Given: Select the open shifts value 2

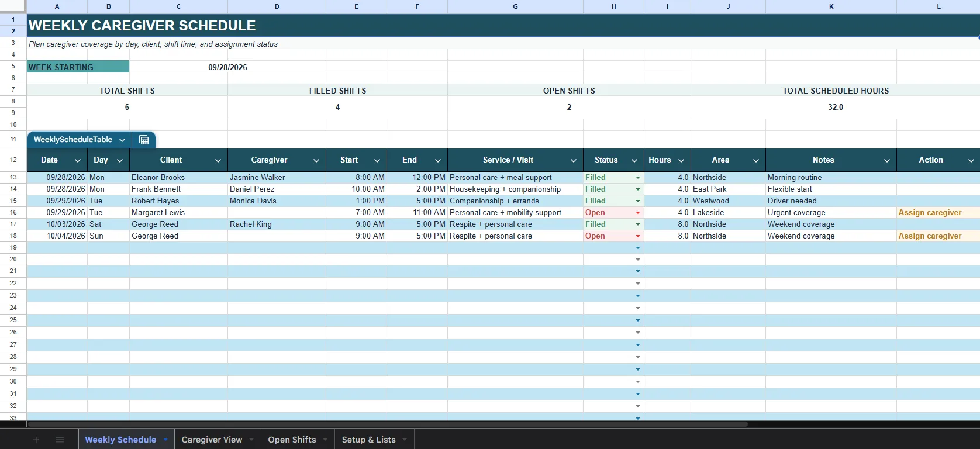Looking at the screenshot, I should [x=569, y=108].
